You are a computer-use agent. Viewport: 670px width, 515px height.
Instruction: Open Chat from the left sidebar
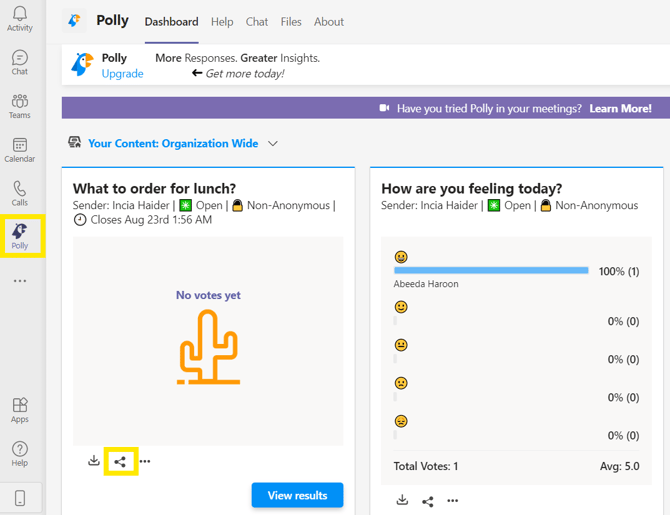[x=20, y=63]
